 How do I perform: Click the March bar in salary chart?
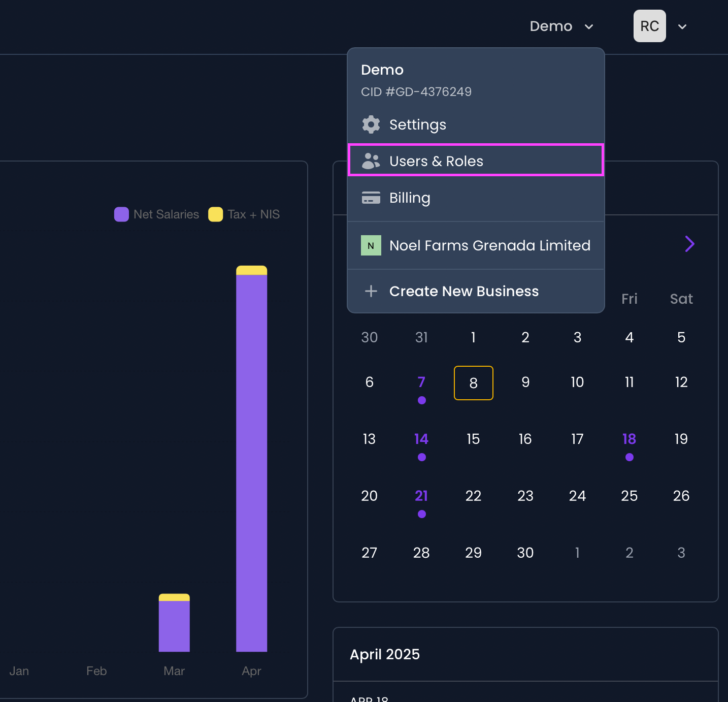click(174, 623)
